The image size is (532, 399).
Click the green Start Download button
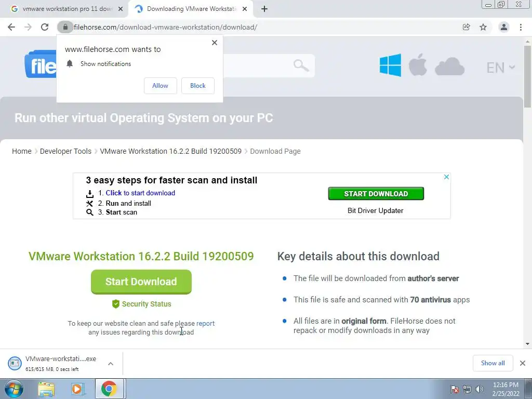[x=141, y=282]
